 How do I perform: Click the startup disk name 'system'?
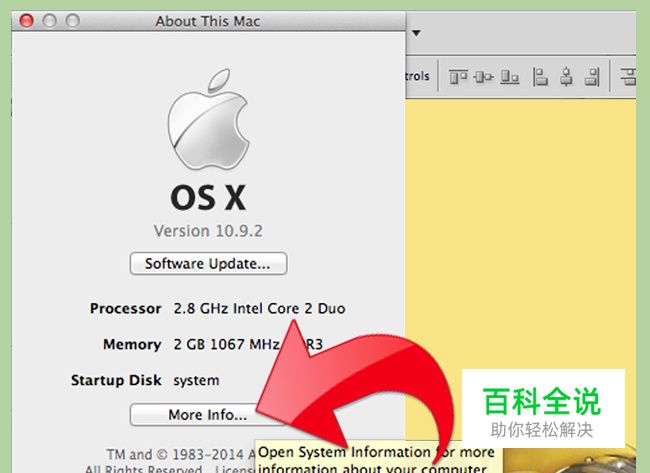click(x=196, y=380)
